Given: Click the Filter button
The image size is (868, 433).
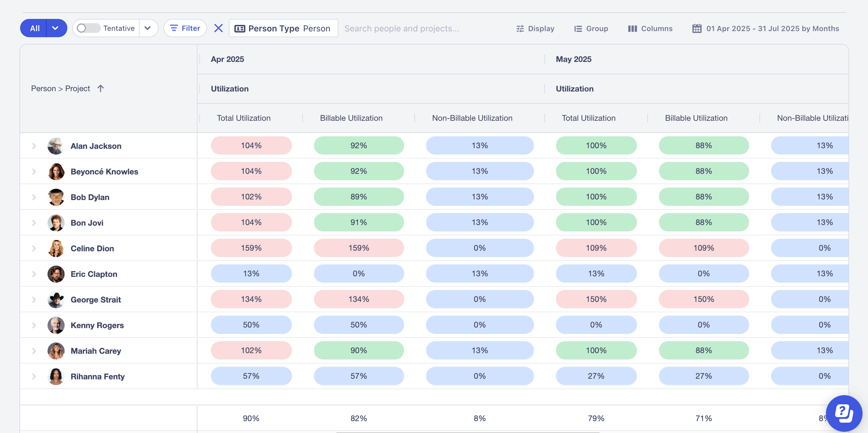Looking at the screenshot, I should tap(185, 28).
